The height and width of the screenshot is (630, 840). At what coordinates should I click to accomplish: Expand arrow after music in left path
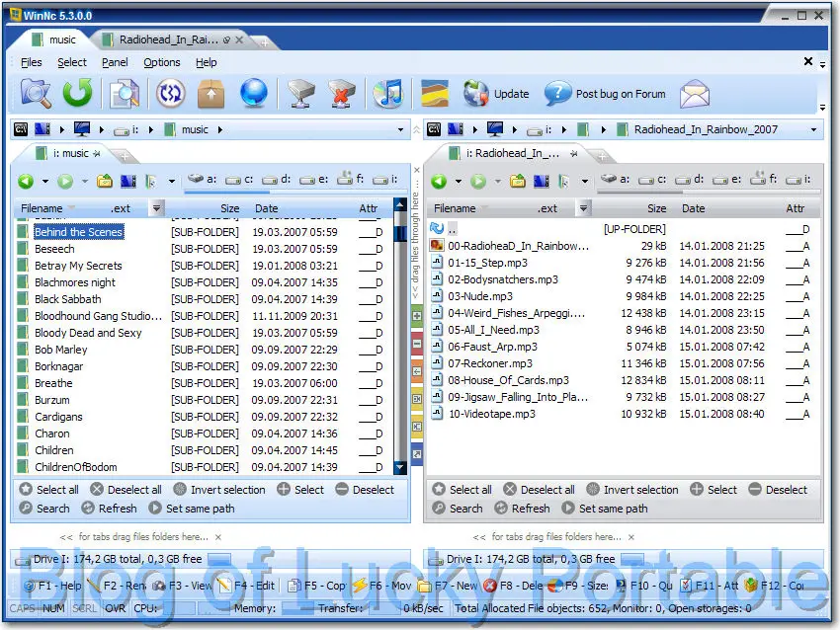point(220,129)
